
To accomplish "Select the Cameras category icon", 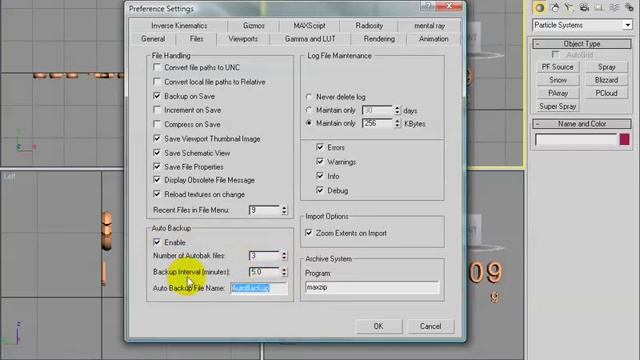I will 584,8.
